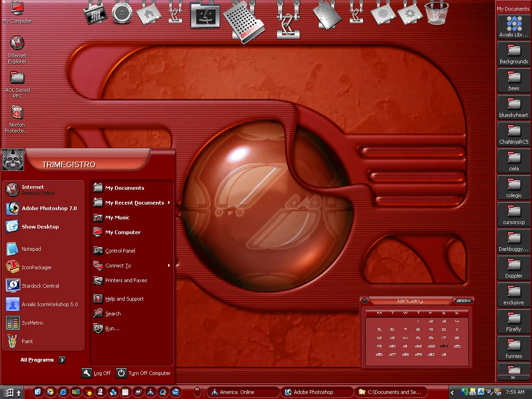
Task: Open the AOL Saved PFC desktop icon
Action: [x=17, y=84]
